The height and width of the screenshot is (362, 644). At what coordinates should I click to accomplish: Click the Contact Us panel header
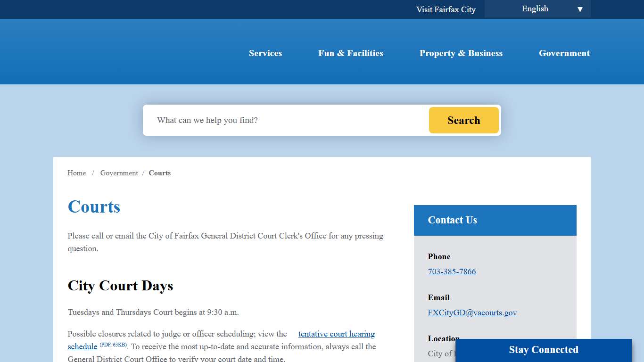click(x=495, y=220)
